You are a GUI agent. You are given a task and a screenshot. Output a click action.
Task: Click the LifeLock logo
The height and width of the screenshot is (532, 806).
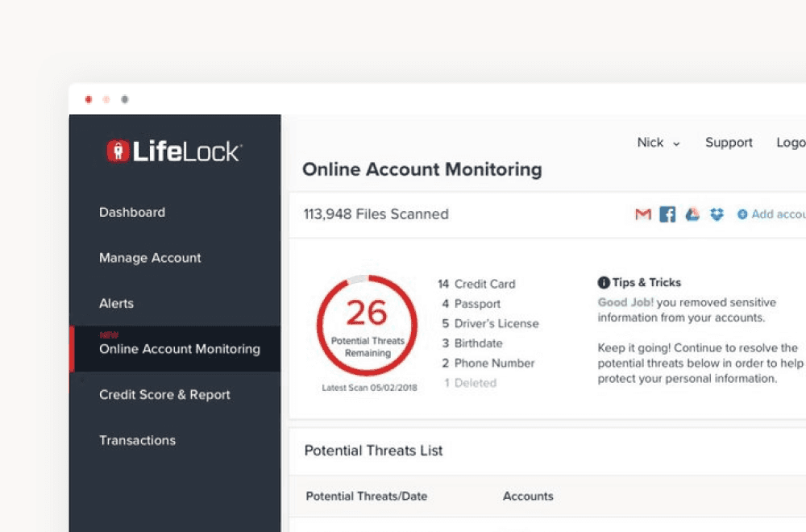[x=174, y=151]
